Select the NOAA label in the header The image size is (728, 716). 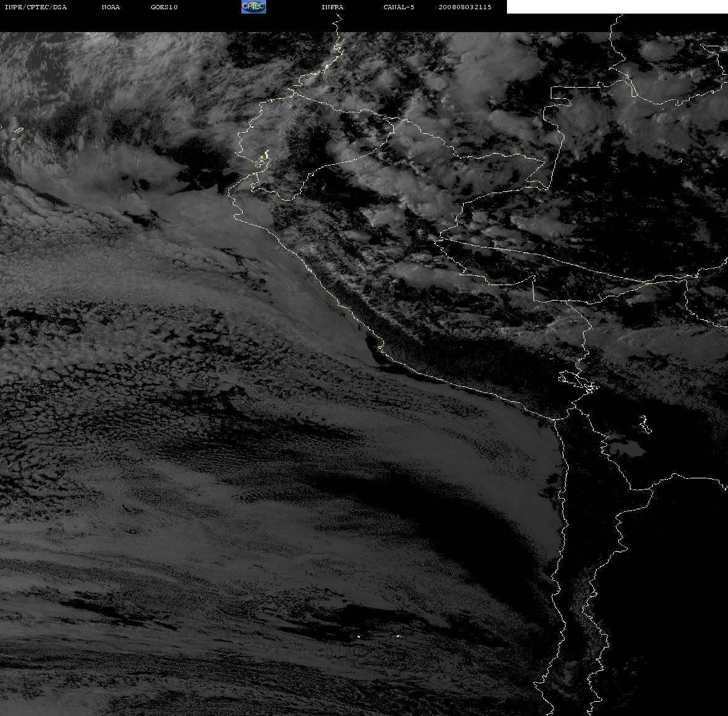pyautogui.click(x=111, y=7)
